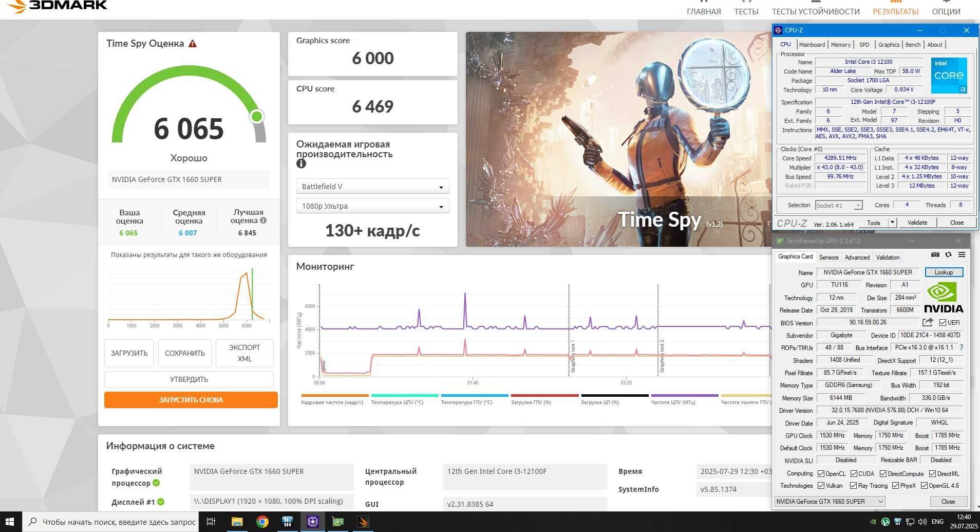Toggle OpenCL checkbox in GPU-Z
Image resolution: width=980 pixels, height=532 pixels.
(821, 473)
